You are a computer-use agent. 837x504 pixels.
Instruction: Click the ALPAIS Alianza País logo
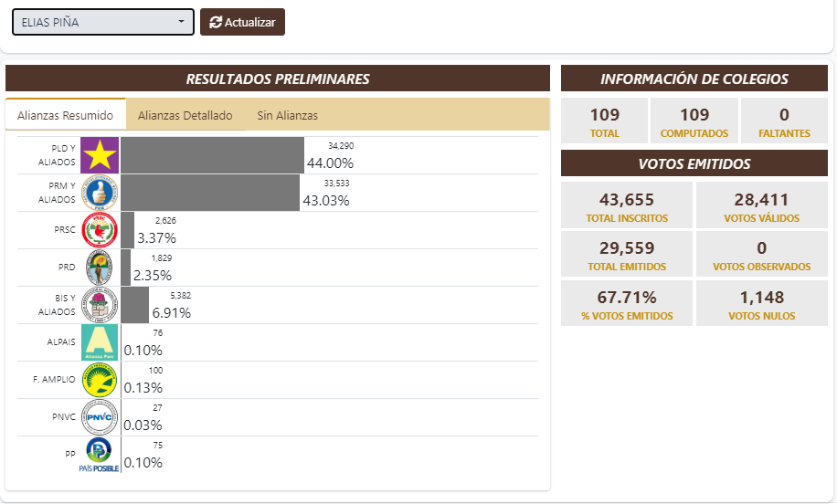point(100,342)
